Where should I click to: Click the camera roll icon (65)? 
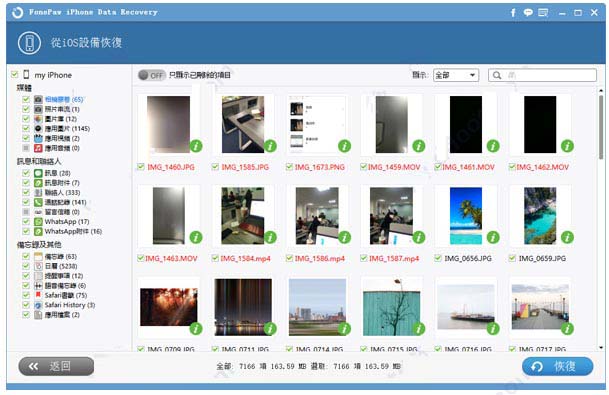tap(38, 99)
